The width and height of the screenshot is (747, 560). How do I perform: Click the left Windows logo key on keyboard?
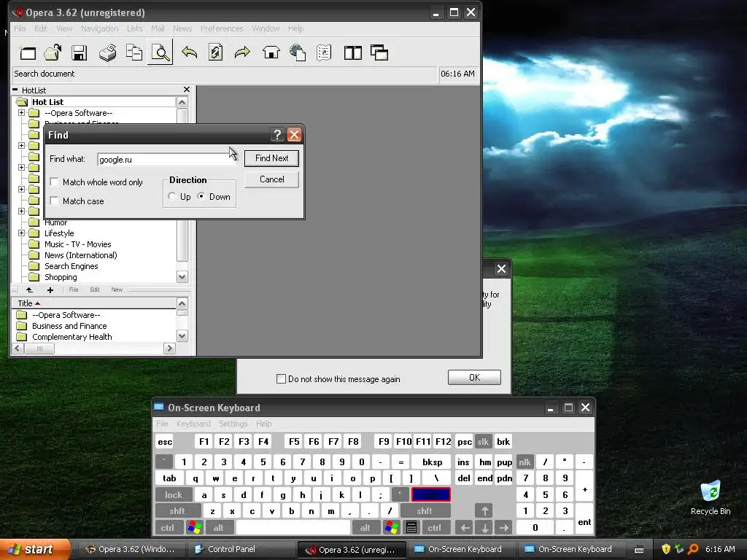(195, 528)
